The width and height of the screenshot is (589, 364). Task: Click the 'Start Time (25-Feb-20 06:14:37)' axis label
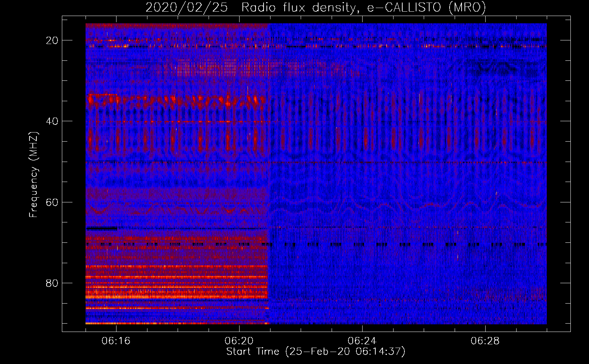click(316, 352)
